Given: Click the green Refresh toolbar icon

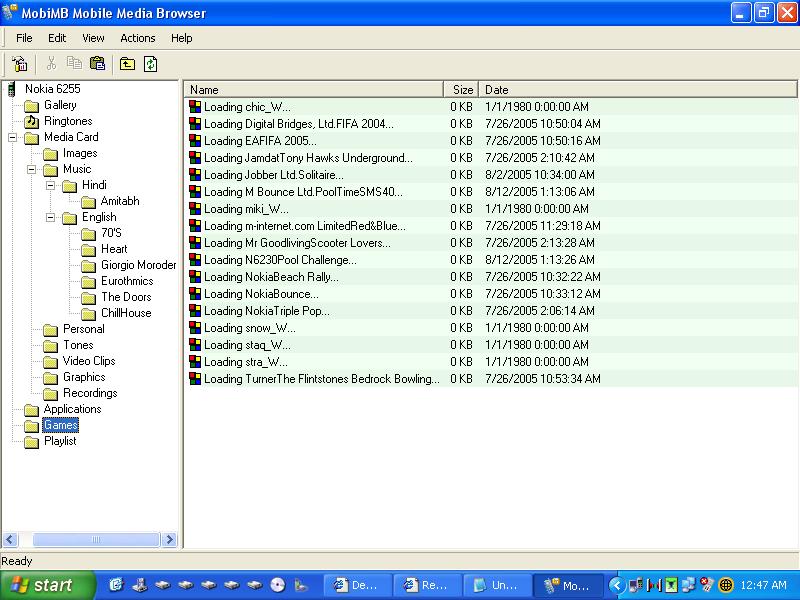Looking at the screenshot, I should point(150,64).
